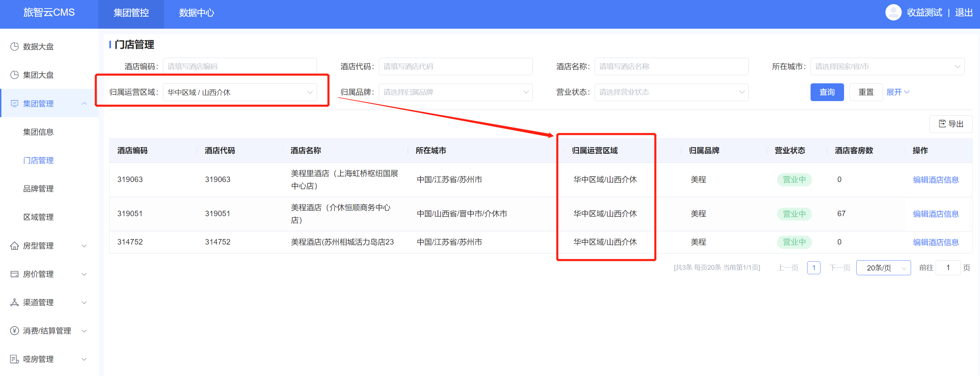Viewport: 980px width, 376px height.
Task: Open 门店管理 in sidebar
Action: click(x=38, y=160)
